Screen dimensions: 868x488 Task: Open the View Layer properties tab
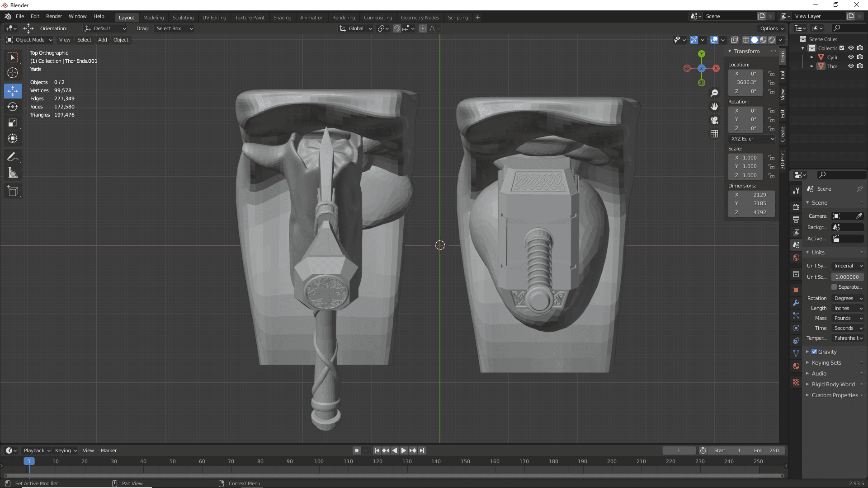click(796, 232)
